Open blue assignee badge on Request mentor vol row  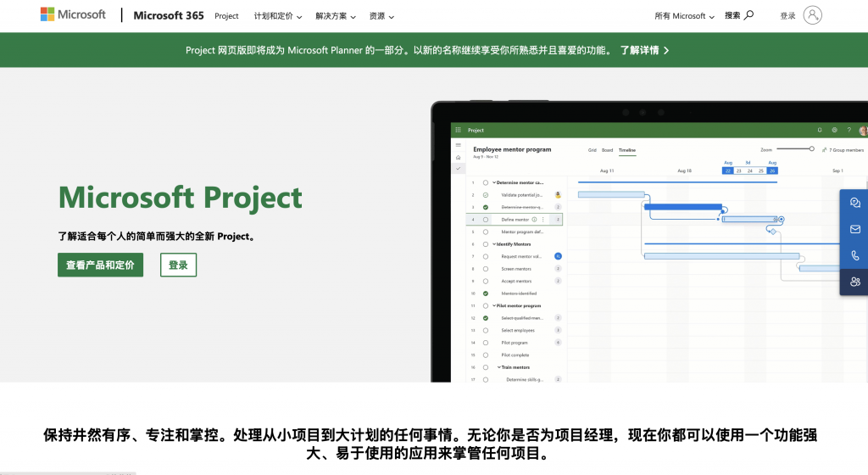(x=558, y=256)
